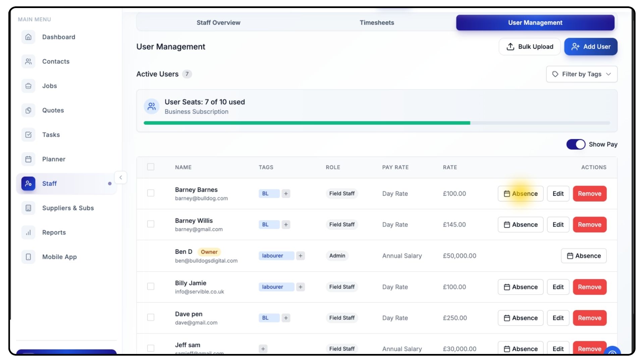The image size is (644, 362).
Task: Check the select-all checkbox in table header
Action: (151, 167)
